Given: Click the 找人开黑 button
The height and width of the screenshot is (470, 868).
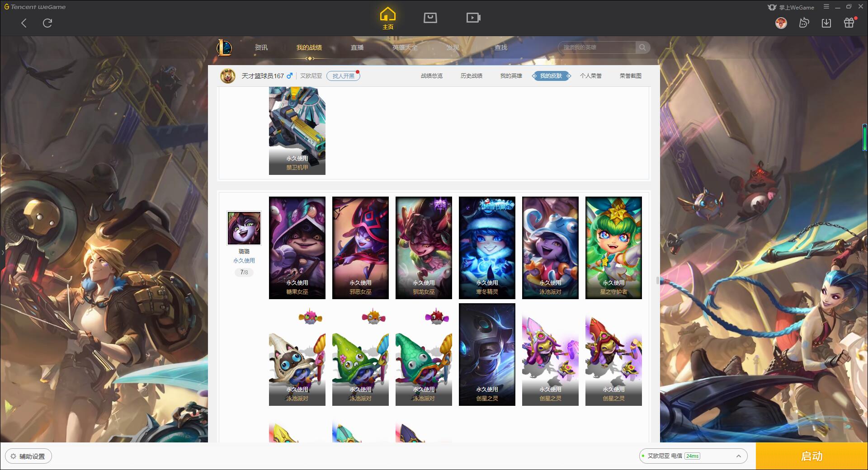Looking at the screenshot, I should [x=343, y=76].
